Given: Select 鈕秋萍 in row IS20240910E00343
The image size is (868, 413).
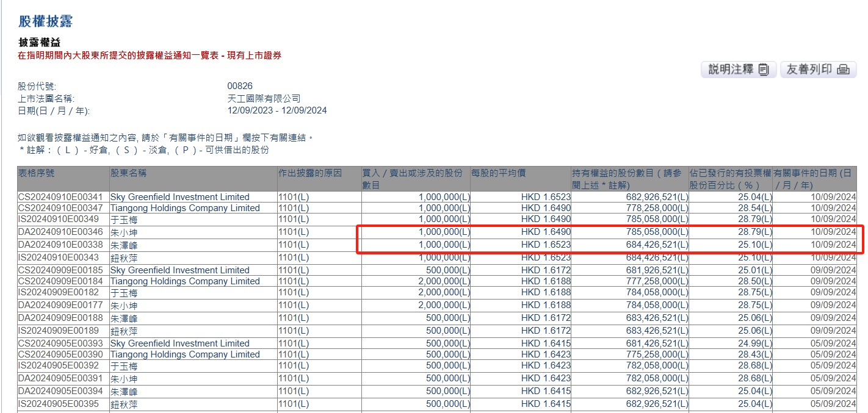Looking at the screenshot, I should [x=124, y=258].
